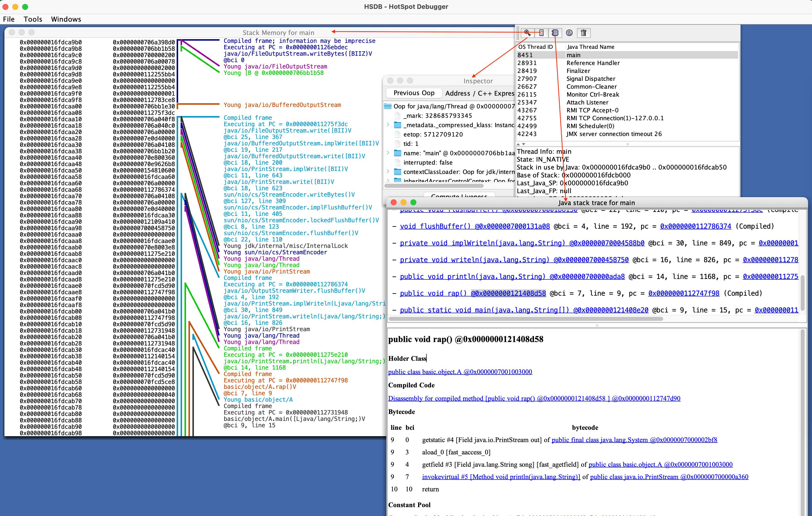The image size is (812, 516).
Task: Click the folder icon of Oop for java/lang/Thread
Action: [x=388, y=106]
